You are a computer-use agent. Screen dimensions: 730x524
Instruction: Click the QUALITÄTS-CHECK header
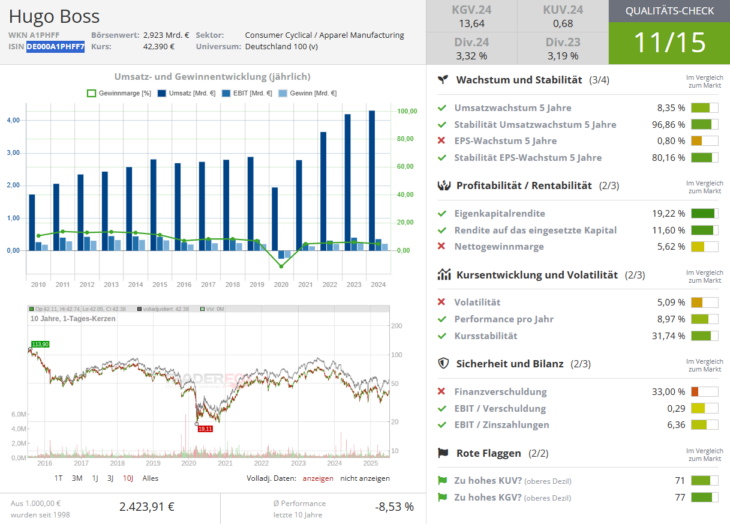[669, 11]
